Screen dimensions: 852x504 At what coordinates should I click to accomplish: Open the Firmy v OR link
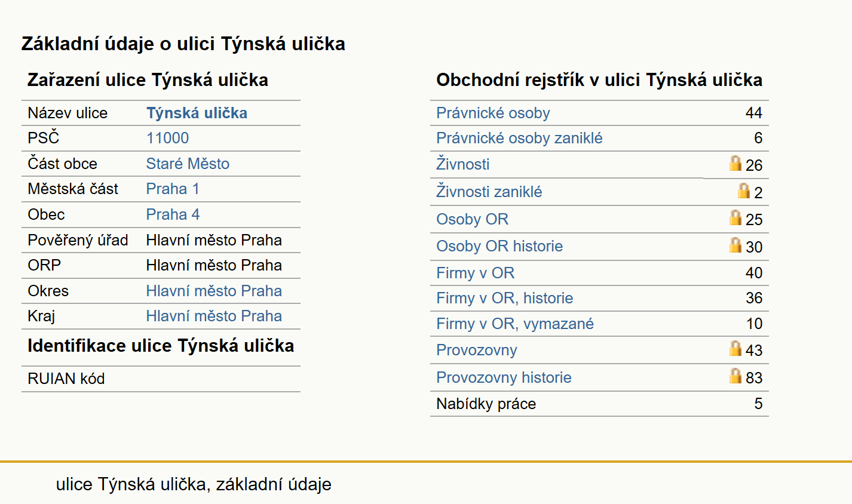(x=475, y=273)
